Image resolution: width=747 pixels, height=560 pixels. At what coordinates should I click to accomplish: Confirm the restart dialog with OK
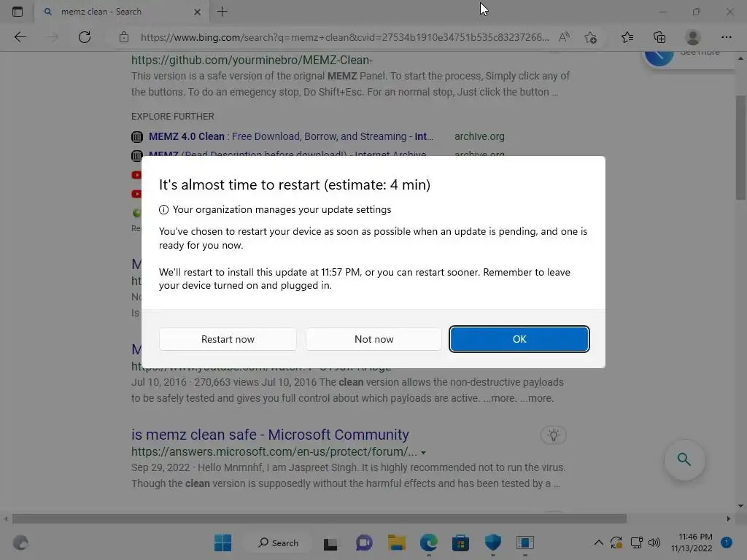(x=519, y=339)
